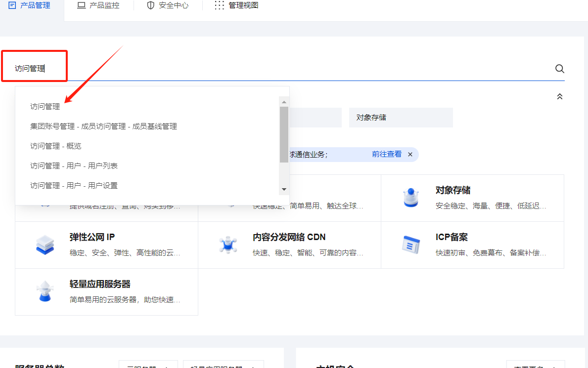
Task: Open the ICP备案 product card
Action: tap(472, 245)
